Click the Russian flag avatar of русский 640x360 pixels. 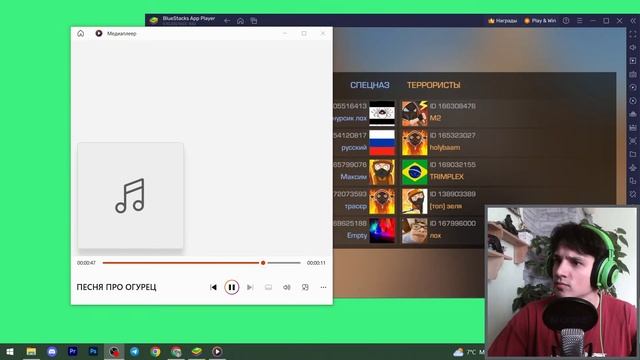(382, 142)
